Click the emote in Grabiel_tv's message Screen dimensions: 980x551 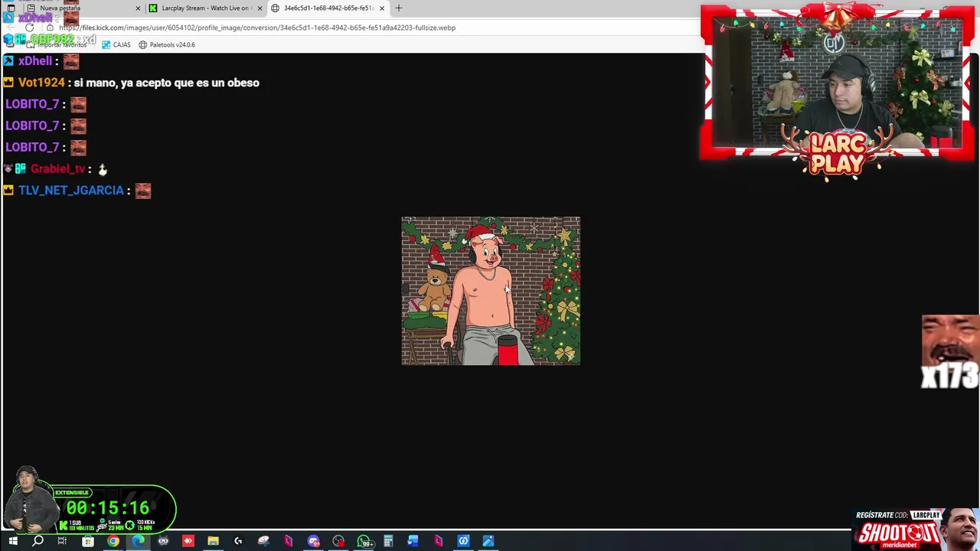[103, 169]
